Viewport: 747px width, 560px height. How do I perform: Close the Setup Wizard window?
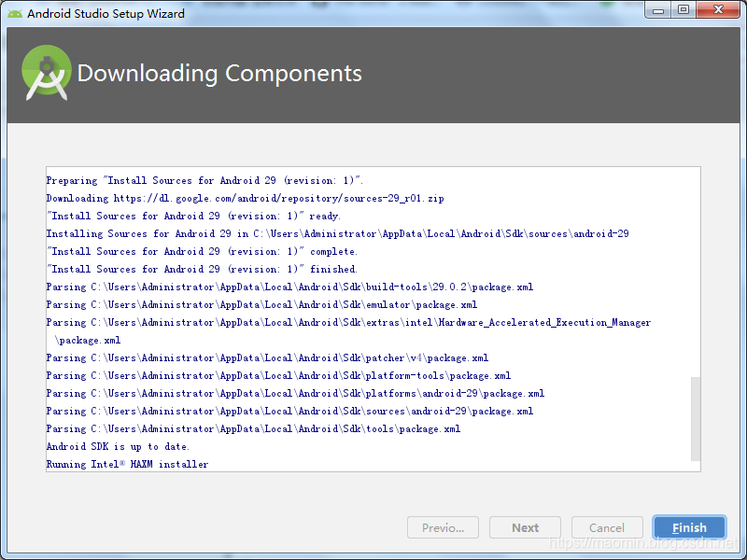[718, 9]
